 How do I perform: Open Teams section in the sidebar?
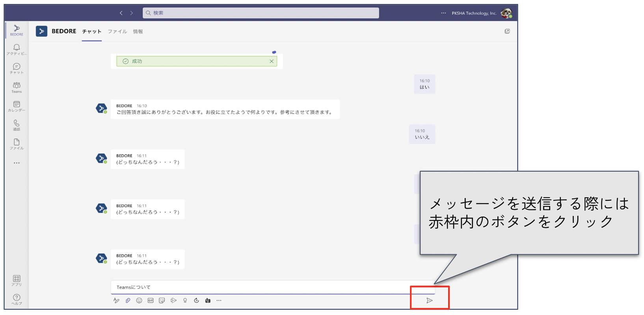click(17, 87)
